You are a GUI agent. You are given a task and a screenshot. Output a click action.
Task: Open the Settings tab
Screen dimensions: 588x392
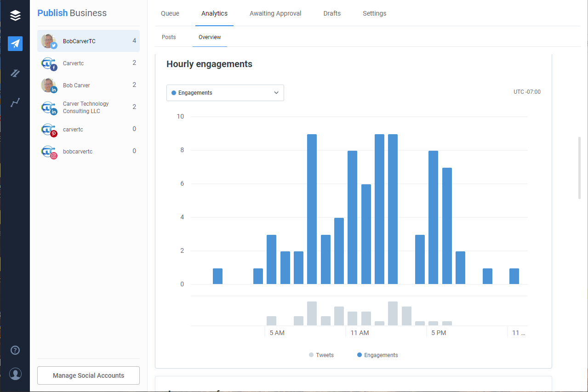[x=374, y=13]
